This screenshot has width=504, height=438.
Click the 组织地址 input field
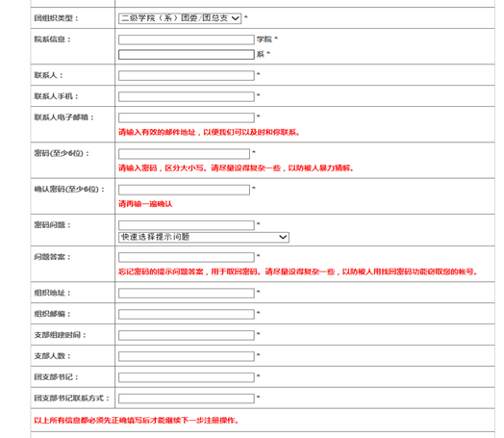click(x=186, y=293)
